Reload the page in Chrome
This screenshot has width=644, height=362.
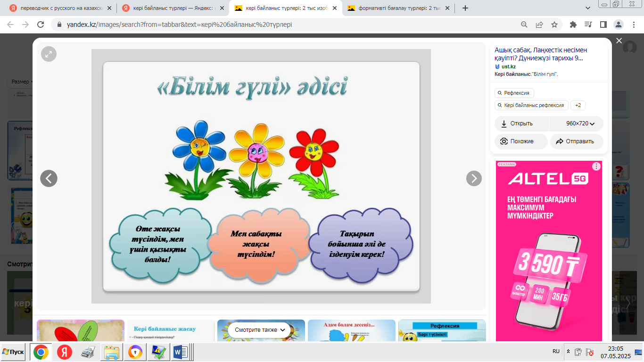tap(41, 25)
